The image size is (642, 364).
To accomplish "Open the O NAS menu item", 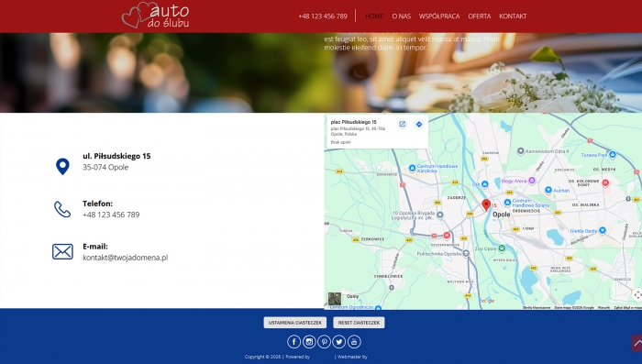I will pyautogui.click(x=402, y=17).
